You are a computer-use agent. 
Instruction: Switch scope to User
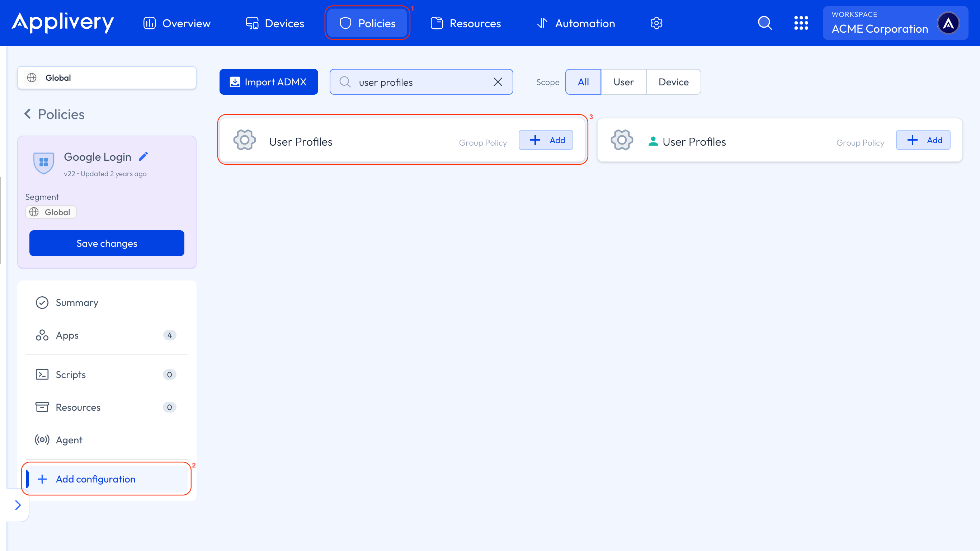pyautogui.click(x=623, y=81)
